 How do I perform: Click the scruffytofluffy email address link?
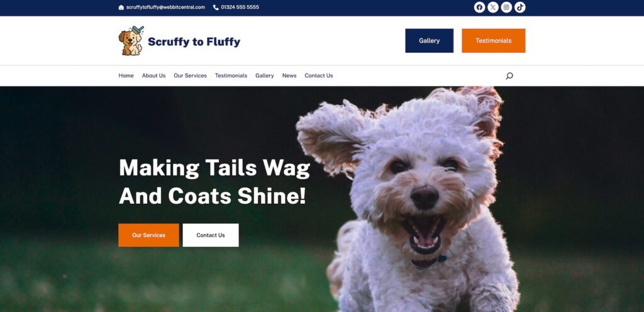point(165,8)
